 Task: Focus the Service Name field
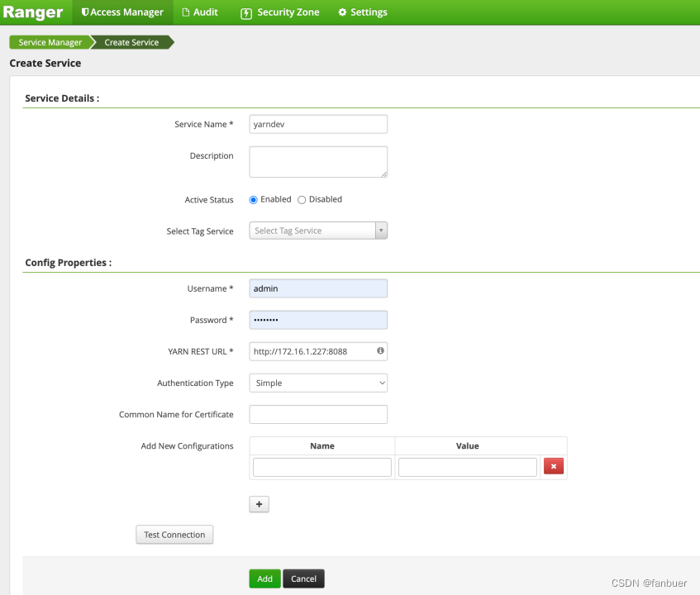[318, 124]
